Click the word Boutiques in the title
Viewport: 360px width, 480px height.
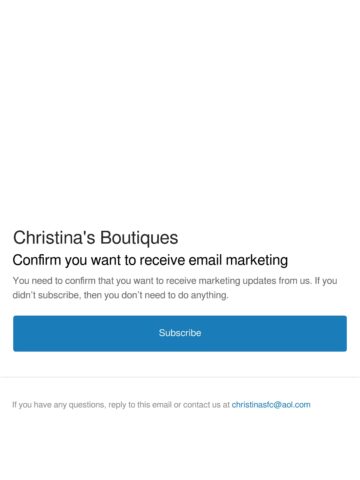click(139, 238)
